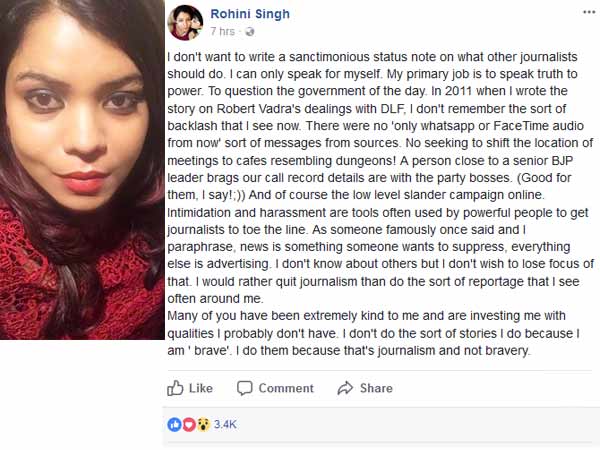Screen dimensions: 600x450
Task: Click the blue Like reaction icon
Action: (x=175, y=424)
